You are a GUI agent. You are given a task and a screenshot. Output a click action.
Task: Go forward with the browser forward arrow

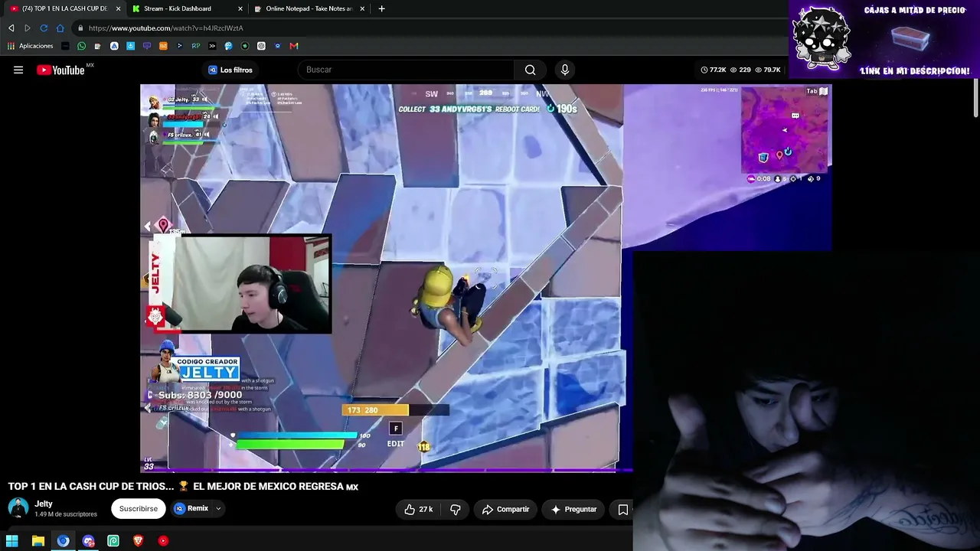[28, 28]
